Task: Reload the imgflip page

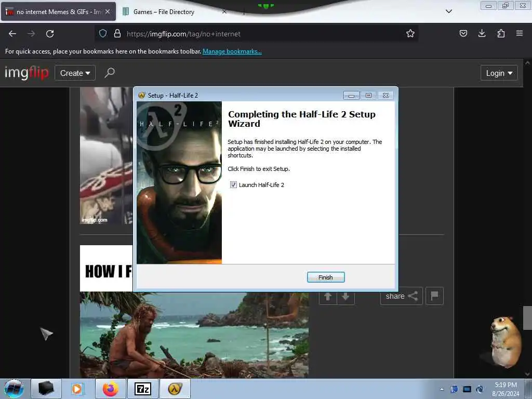Action: [50, 34]
